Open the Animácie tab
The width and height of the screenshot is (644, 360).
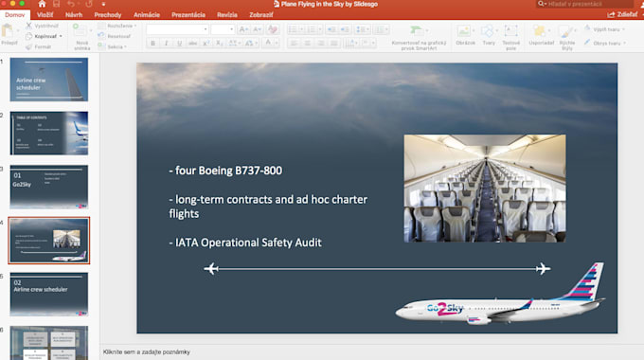click(147, 15)
